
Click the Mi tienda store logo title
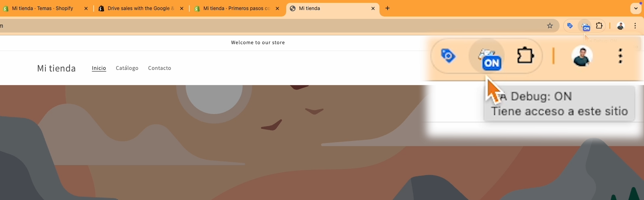coord(56,68)
